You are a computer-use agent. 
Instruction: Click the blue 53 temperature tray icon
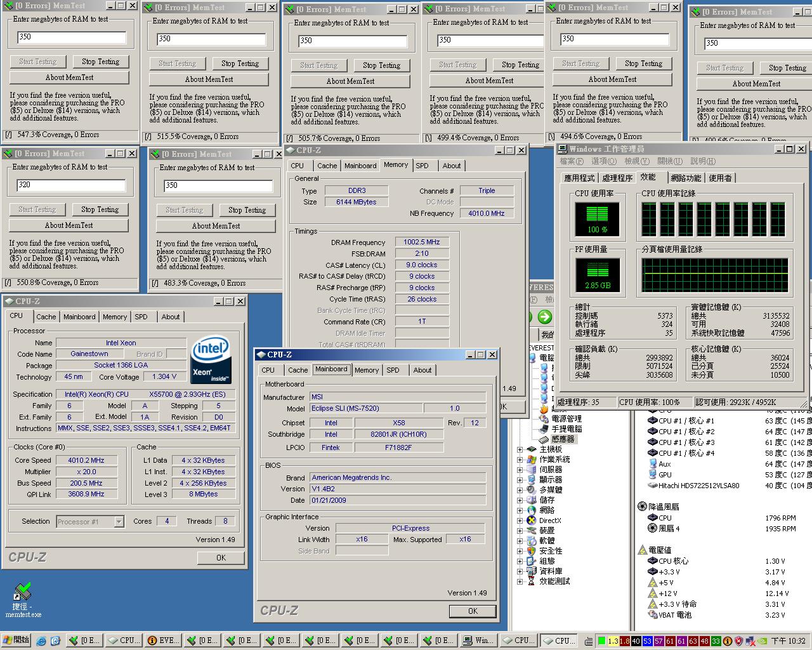pyautogui.click(x=647, y=641)
